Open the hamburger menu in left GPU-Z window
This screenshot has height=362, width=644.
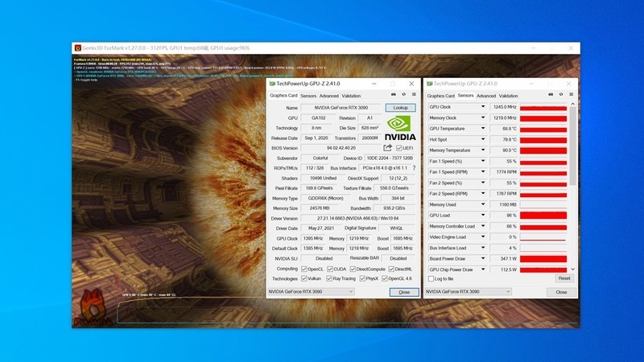click(414, 94)
